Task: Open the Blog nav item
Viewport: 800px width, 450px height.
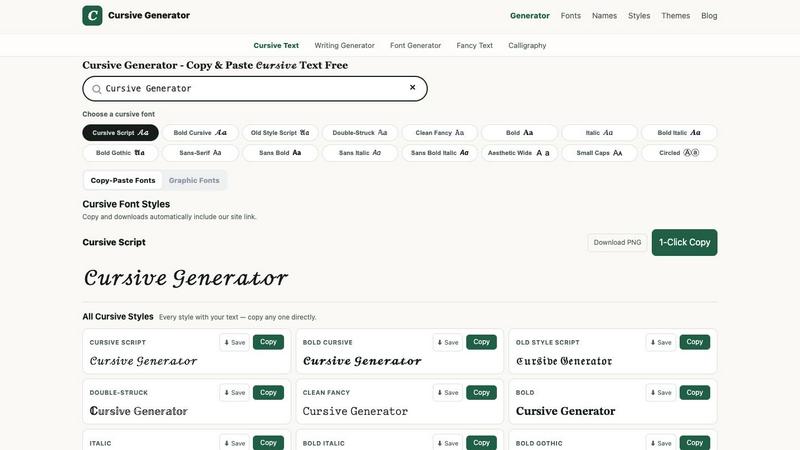Action: 709,16
